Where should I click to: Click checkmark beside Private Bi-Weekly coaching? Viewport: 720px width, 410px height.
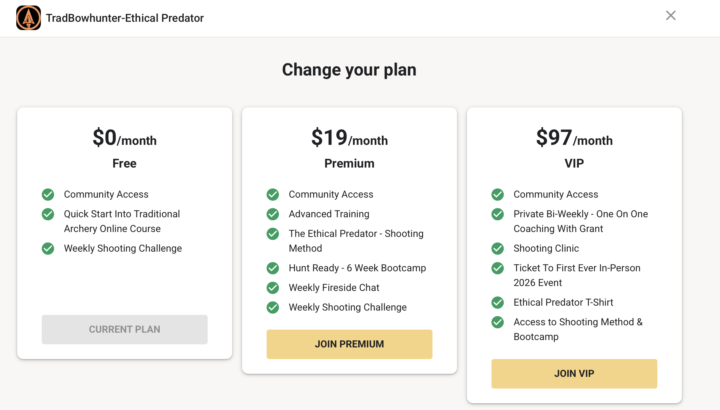[498, 214]
